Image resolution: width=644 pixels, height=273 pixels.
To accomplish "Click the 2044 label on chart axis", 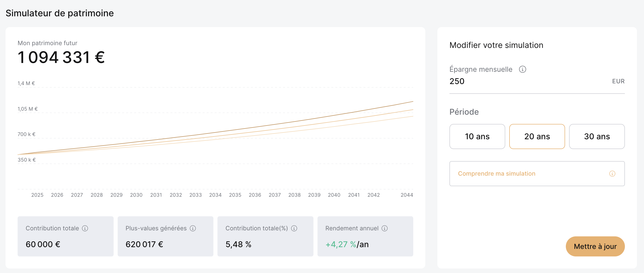I will pos(407,195).
